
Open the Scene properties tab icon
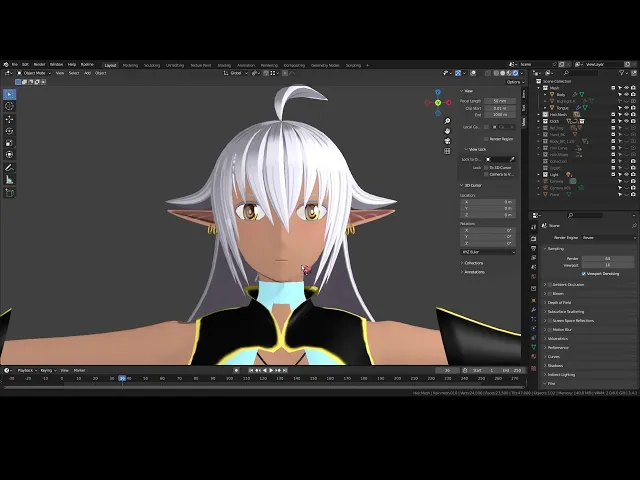click(x=533, y=267)
